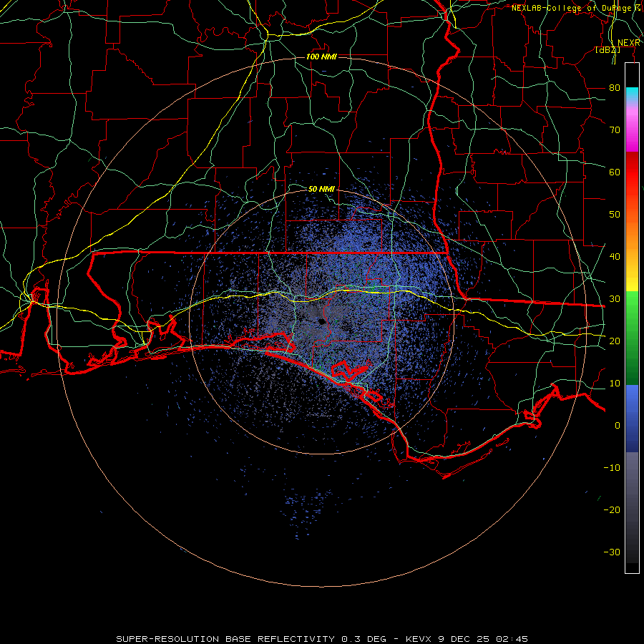Screen dimensions: 644x644
Task: Click the green segment of the reflectivity color bar
Action: tap(632, 338)
